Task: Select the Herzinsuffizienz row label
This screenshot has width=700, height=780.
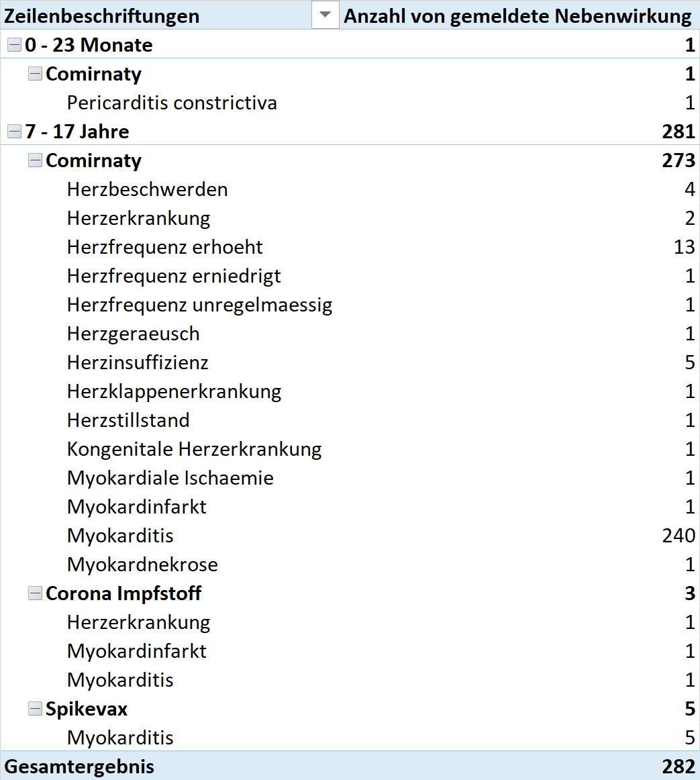Action: 138,362
